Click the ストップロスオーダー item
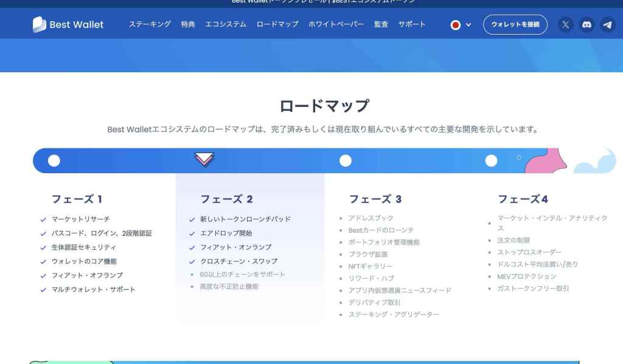The image size is (623, 364). (530, 252)
